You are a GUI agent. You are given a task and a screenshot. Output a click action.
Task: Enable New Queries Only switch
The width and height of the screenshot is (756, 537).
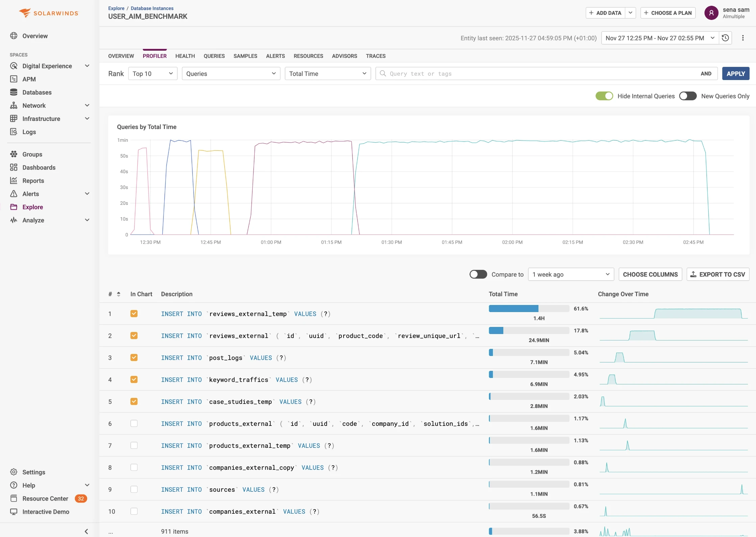688,96
